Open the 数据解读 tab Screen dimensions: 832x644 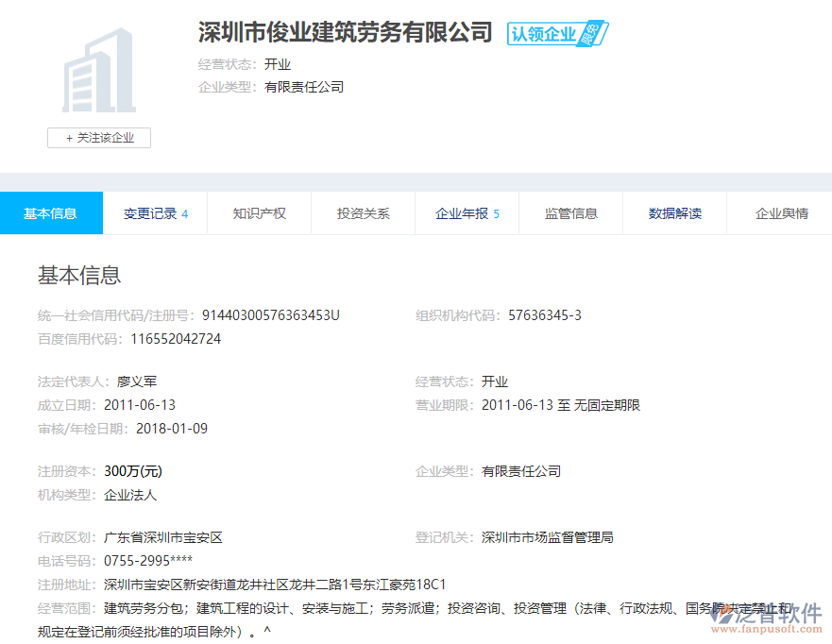[x=675, y=213]
